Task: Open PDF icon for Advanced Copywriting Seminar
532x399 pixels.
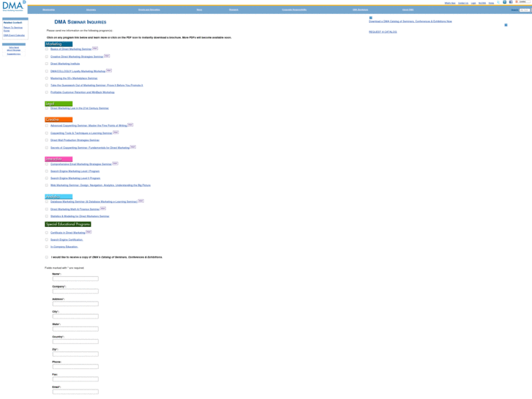Action: click(130, 124)
